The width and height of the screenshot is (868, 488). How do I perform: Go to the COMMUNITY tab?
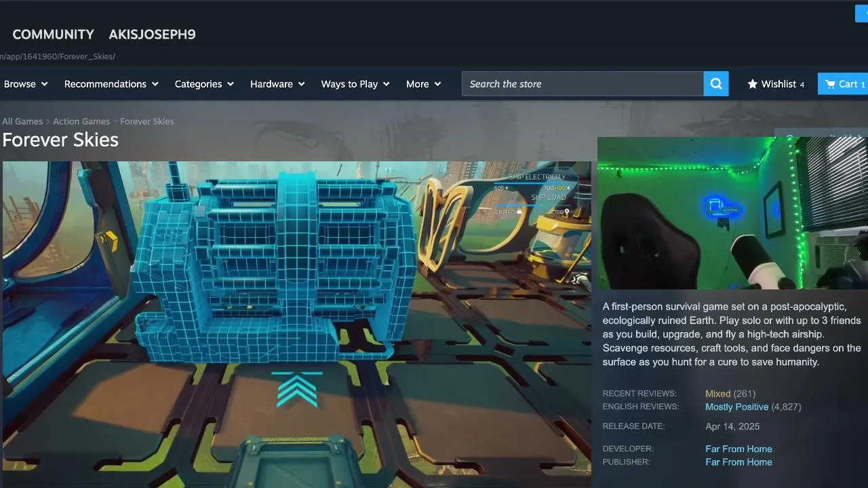coord(53,35)
